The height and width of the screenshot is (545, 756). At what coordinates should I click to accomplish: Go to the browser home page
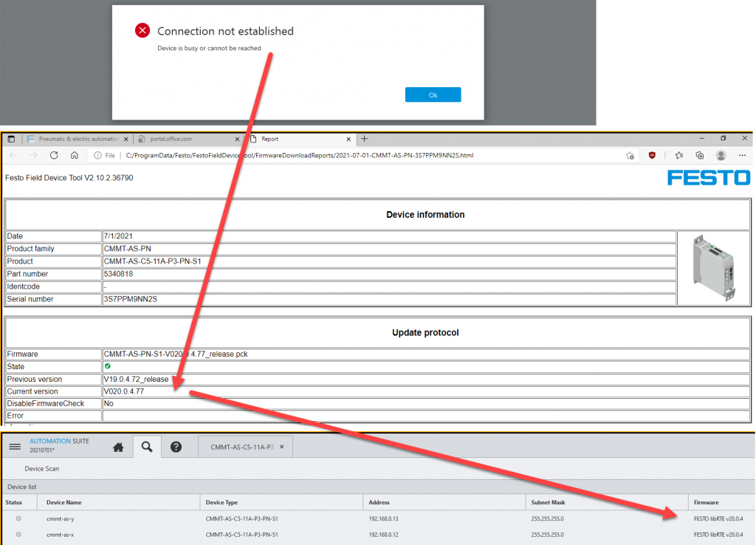[75, 155]
